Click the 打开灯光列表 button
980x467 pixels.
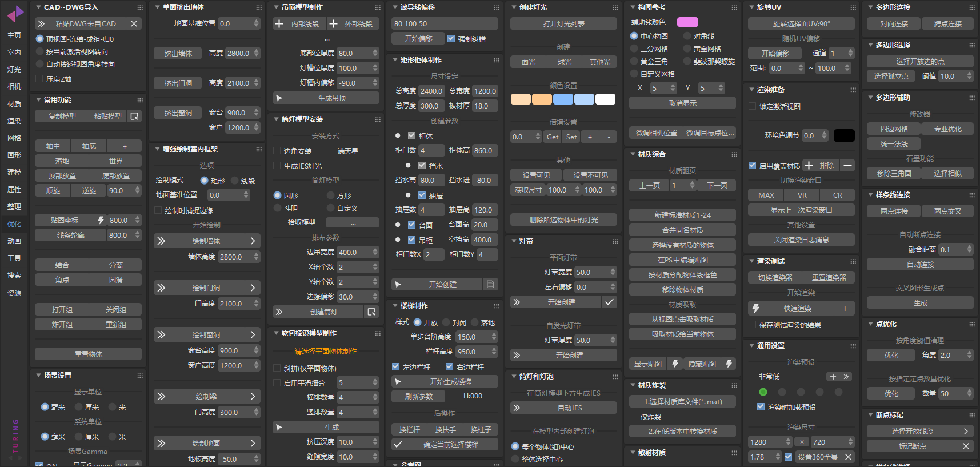click(x=563, y=23)
